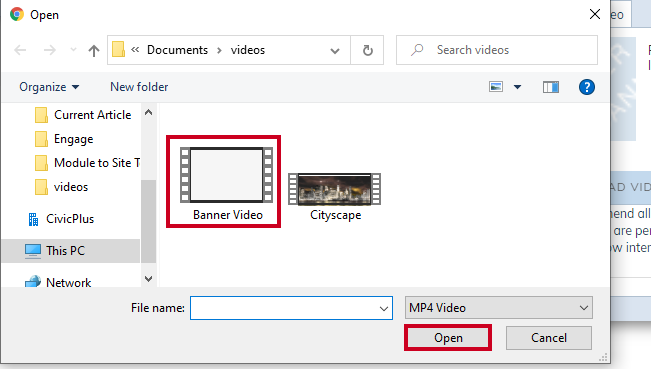
Task: Expand the File name dropdown arrow
Action: 384,308
